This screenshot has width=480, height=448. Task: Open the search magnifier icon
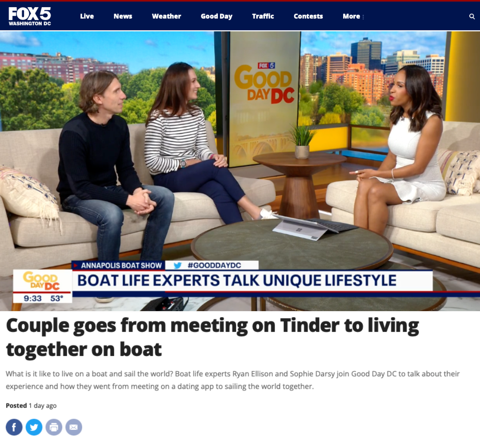(x=472, y=16)
